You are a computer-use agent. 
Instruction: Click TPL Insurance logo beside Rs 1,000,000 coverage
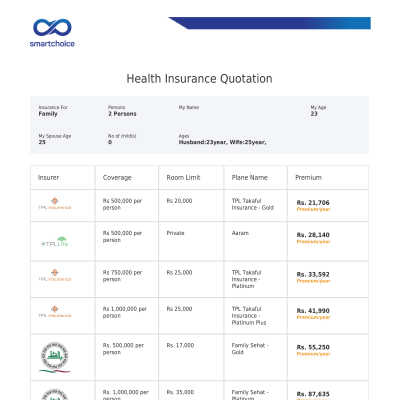click(55, 311)
